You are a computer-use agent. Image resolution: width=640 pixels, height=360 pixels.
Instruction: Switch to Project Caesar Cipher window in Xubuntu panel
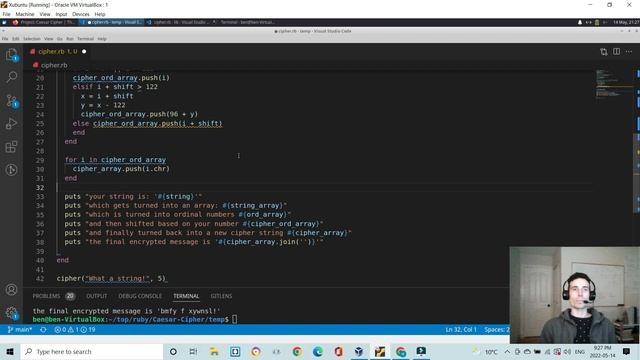44,22
